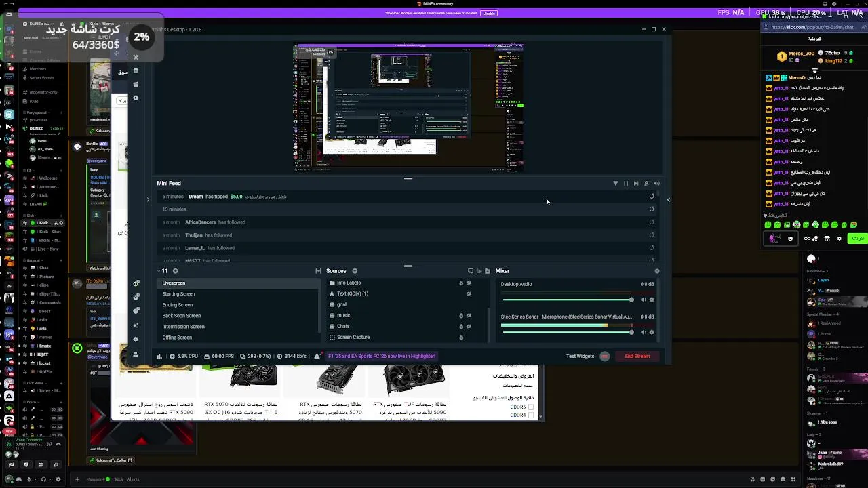Skip the current alert in Mini Feed
The width and height of the screenshot is (868, 488).
pos(636,184)
